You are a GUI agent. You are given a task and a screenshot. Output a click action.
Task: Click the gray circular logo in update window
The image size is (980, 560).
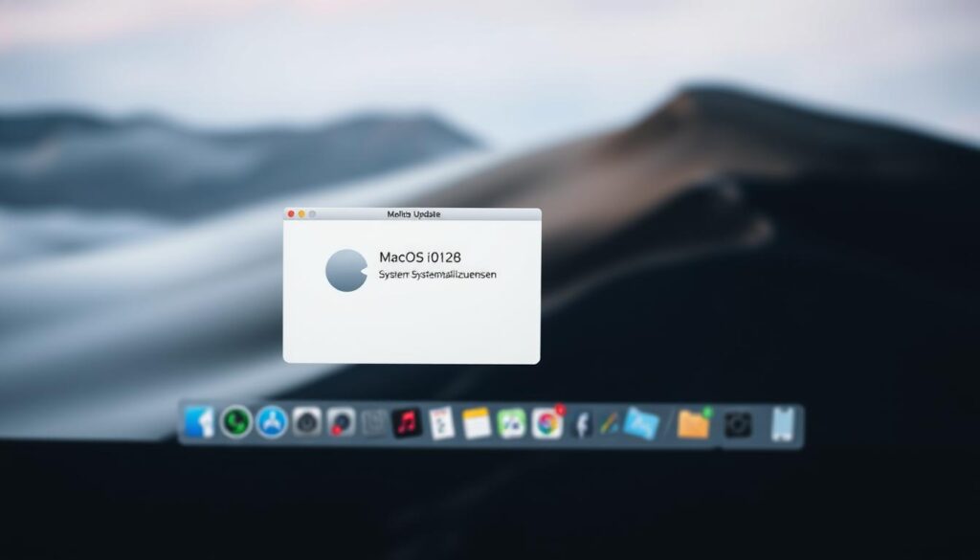(346, 270)
